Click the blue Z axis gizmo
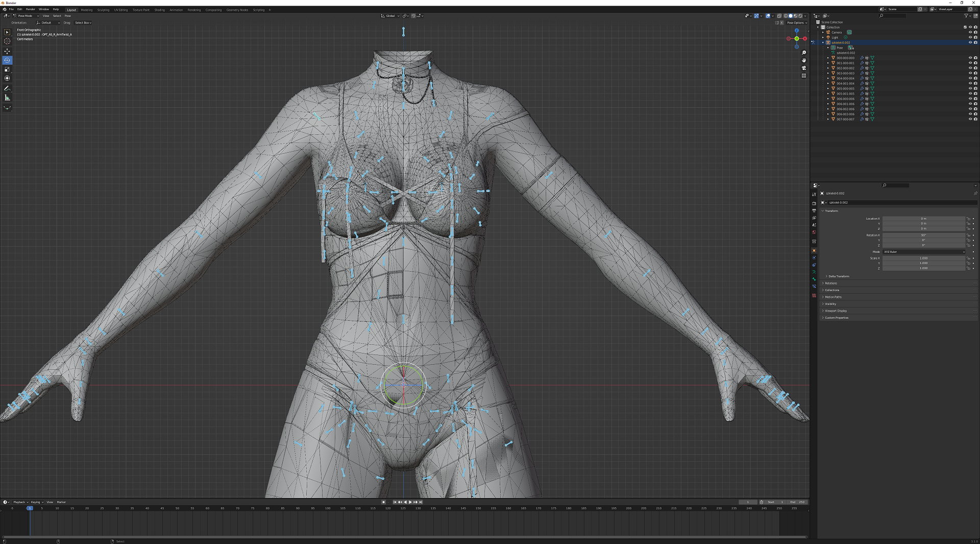 click(x=797, y=31)
